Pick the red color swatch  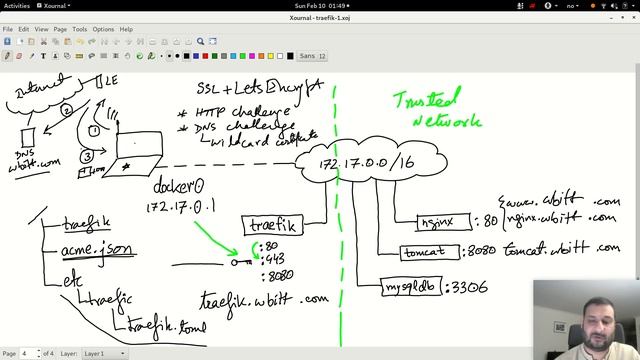click(x=205, y=56)
